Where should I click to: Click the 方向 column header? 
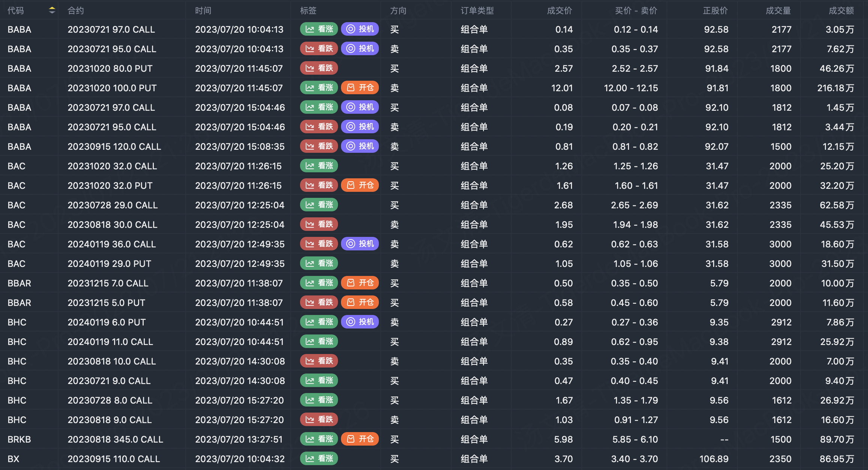[398, 11]
